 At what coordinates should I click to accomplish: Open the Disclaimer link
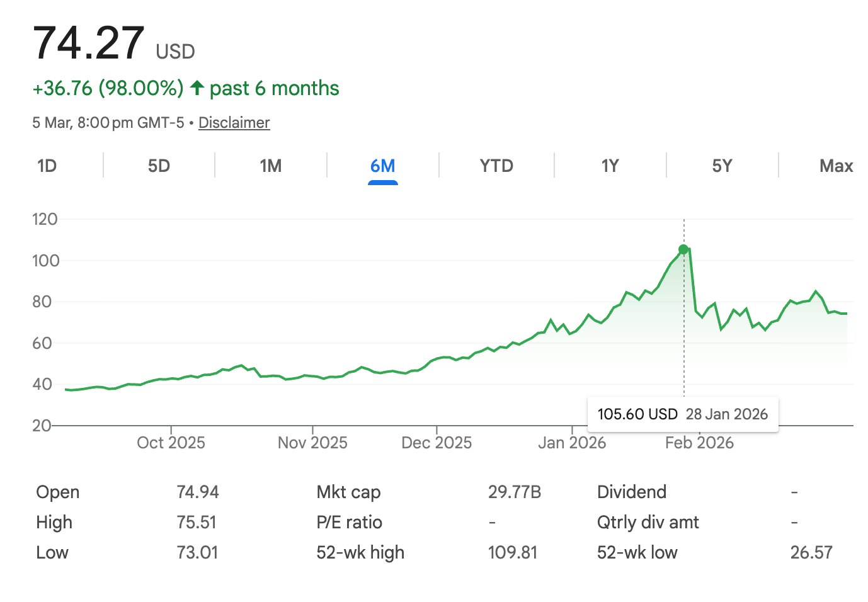coord(234,123)
